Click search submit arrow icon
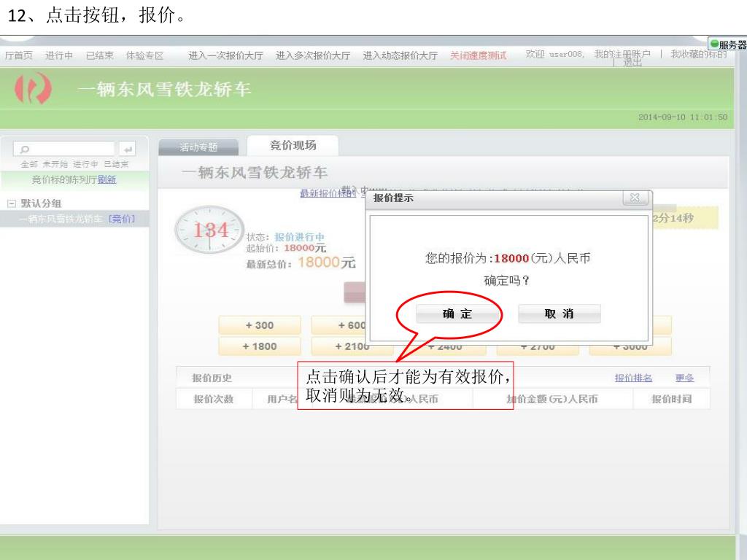The height and width of the screenshot is (560, 747). (127, 149)
